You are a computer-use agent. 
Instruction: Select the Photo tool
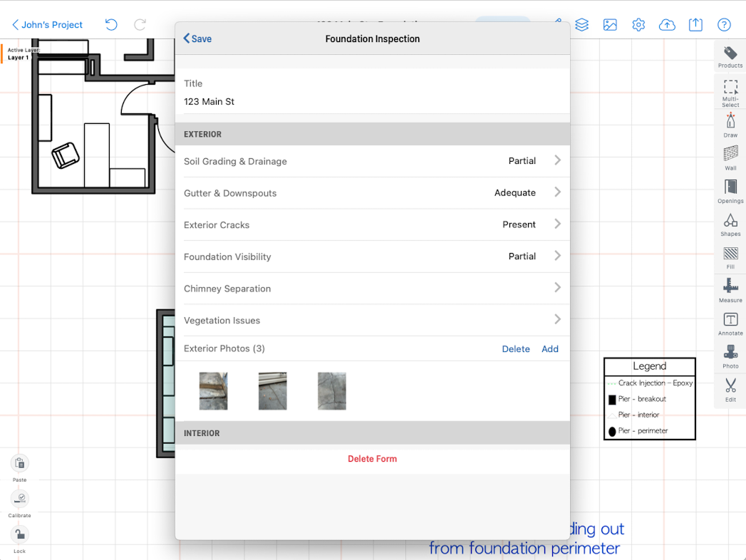point(730,357)
